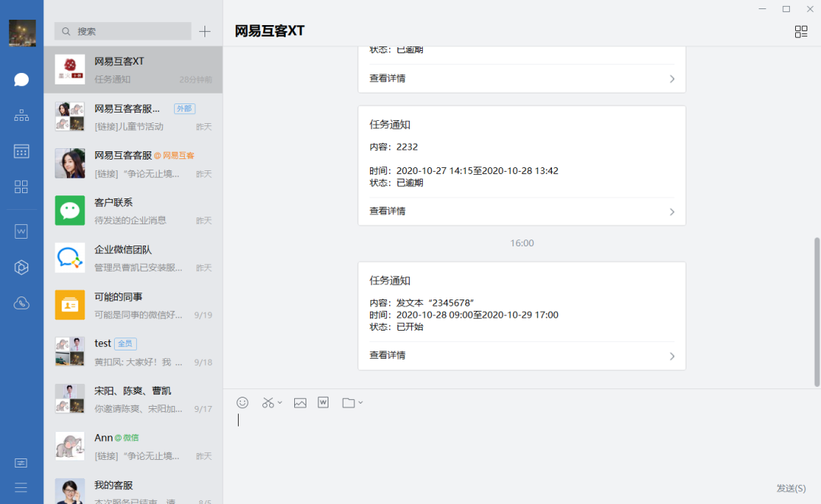The image size is (821, 504).
Task: Open the settings sliders icon near sidebar bottom
Action: click(21, 463)
